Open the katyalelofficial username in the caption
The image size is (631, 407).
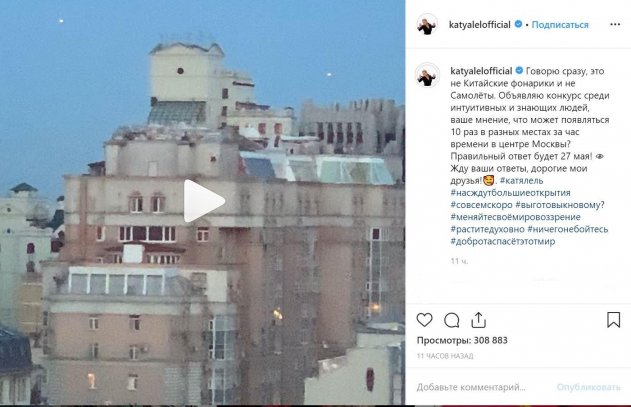481,71
